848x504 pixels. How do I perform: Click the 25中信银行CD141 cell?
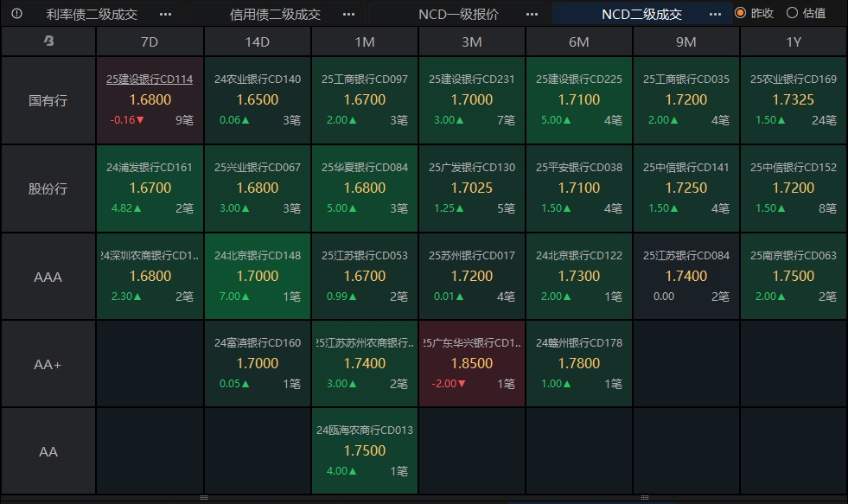(x=685, y=188)
